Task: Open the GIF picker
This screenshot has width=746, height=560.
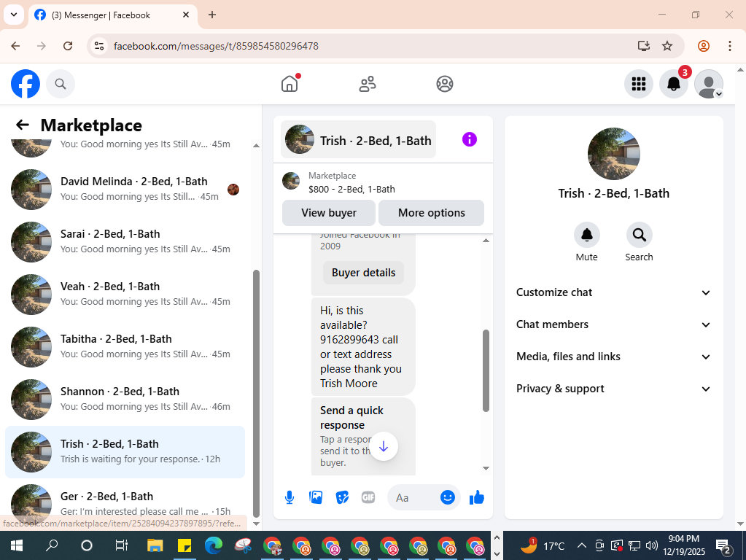Action: coord(368,498)
